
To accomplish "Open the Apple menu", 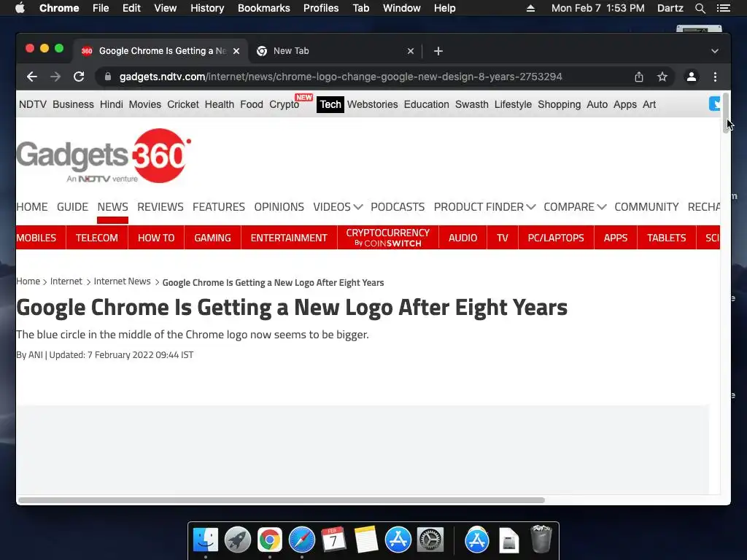I will [x=20, y=8].
